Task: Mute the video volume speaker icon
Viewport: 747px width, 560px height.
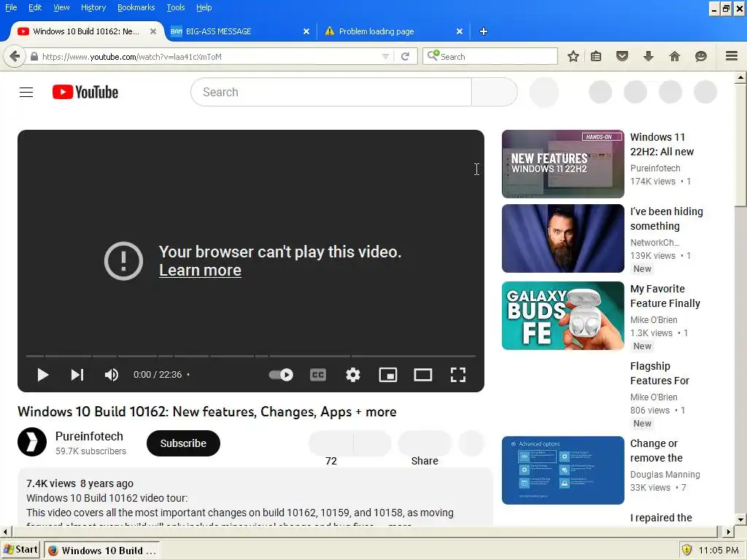Action: [112, 375]
